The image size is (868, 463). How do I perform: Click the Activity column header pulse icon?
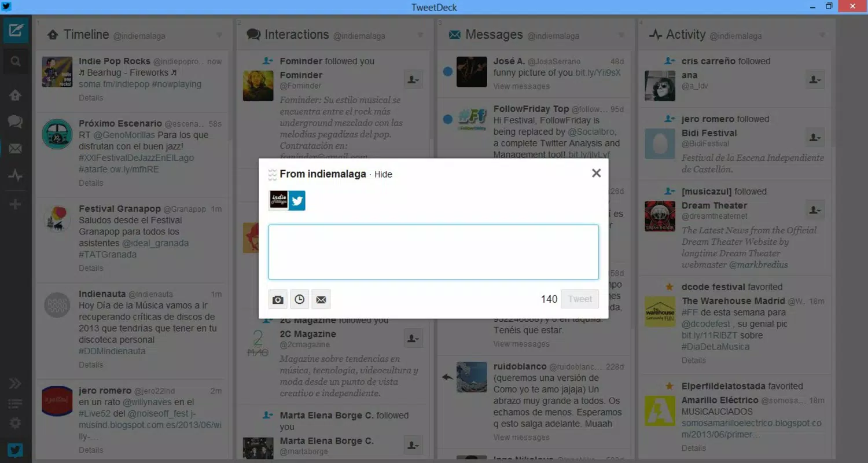click(x=656, y=35)
